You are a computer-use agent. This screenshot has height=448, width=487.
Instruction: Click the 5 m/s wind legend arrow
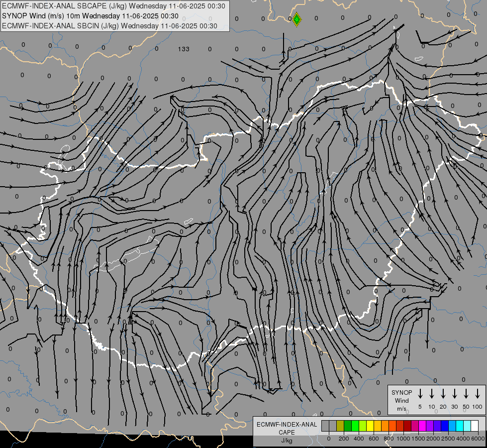coord(420,394)
